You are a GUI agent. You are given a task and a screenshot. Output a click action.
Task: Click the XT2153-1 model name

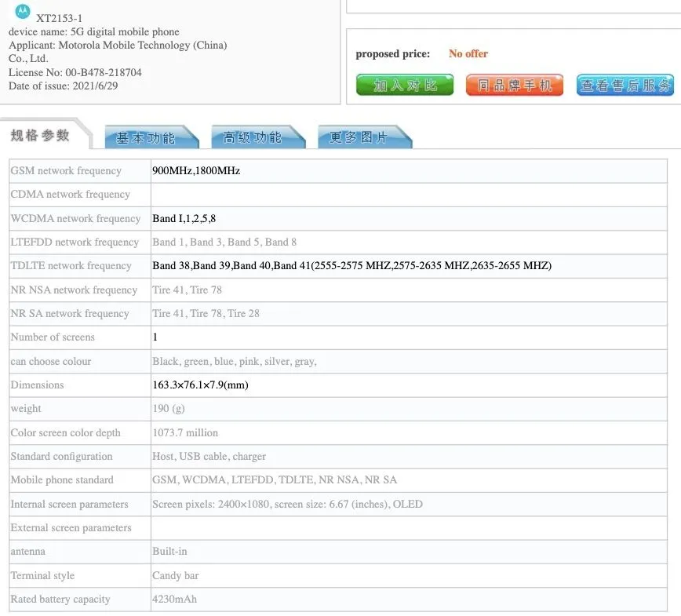click(x=59, y=18)
